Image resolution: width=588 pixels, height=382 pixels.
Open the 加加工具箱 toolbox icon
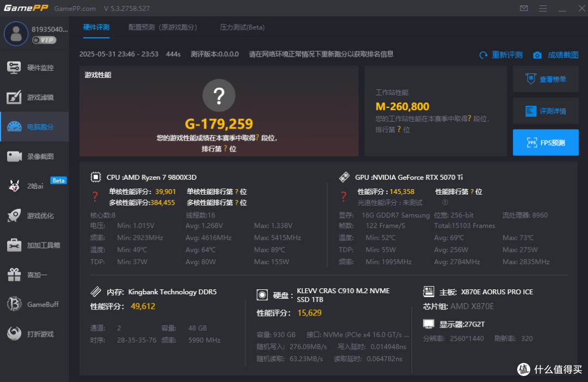pyautogui.click(x=14, y=245)
